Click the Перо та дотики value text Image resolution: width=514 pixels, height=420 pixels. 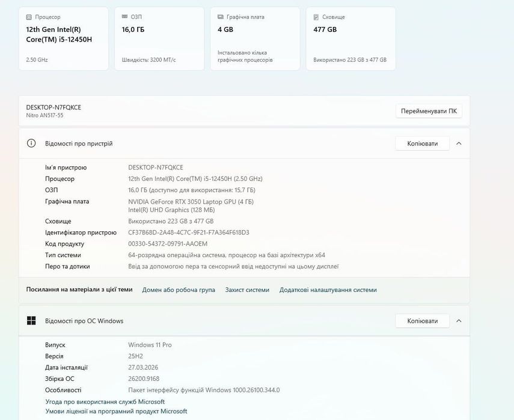tap(233, 267)
